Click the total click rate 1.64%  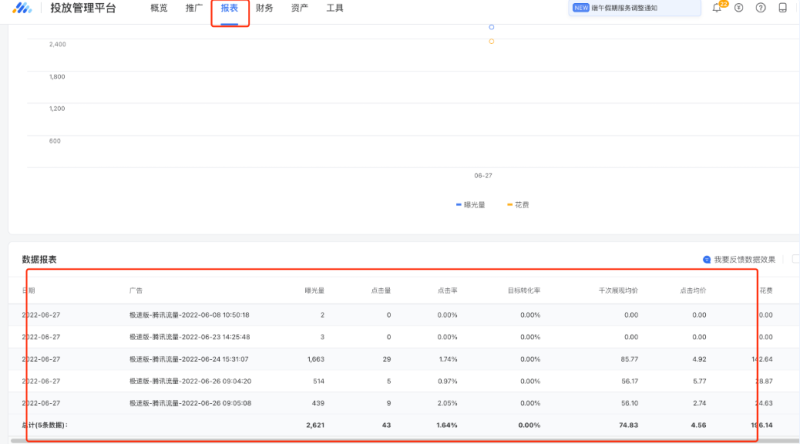pos(447,425)
